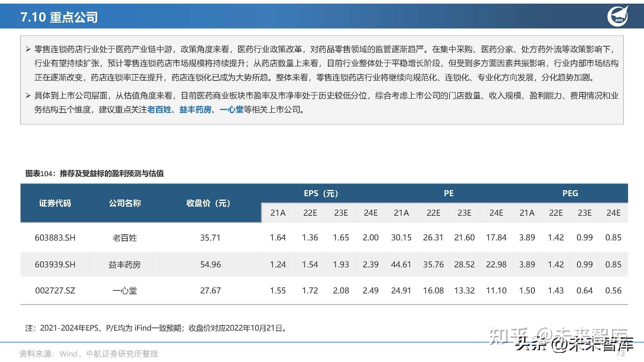Viewport: 644px width, 362px height.
Task: Click 益丰药房 23E EPS value 1.93
Action: [x=341, y=264]
